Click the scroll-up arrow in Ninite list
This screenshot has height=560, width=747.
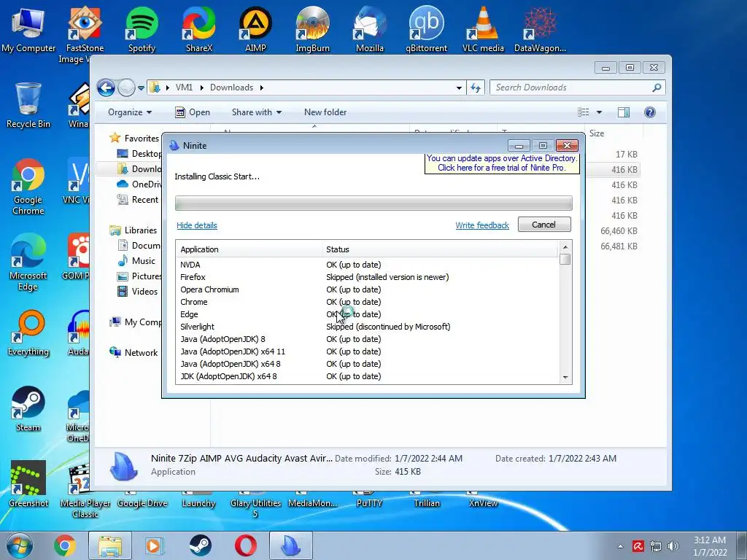(x=565, y=246)
